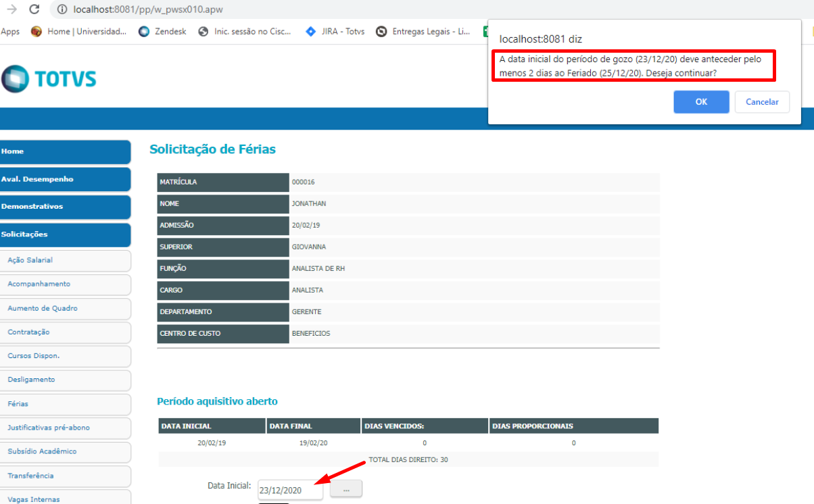The width and height of the screenshot is (814, 504).
Task: Click the Período aquisitivo aberto heading
Action: tap(217, 401)
